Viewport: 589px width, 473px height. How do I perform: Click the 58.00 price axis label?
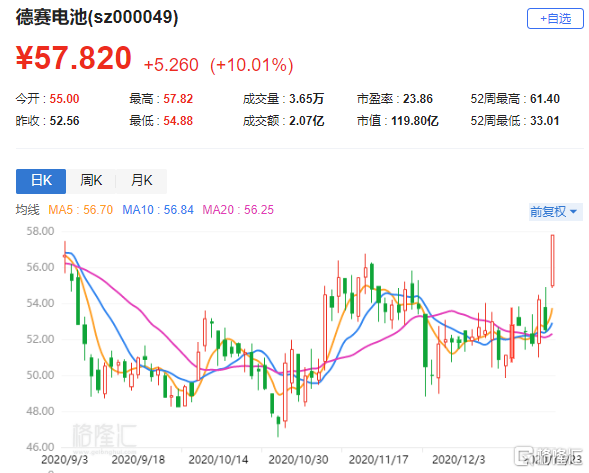point(40,231)
